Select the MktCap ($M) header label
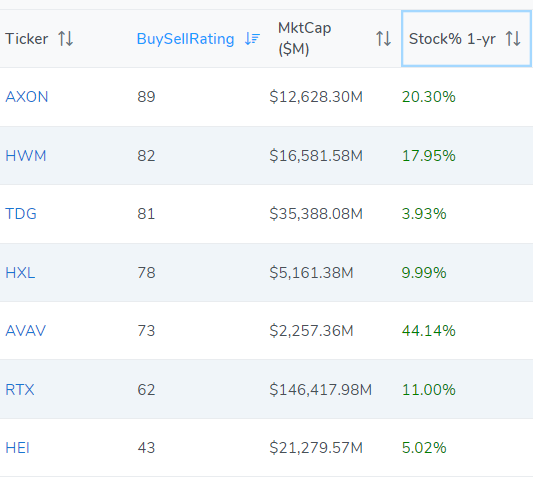 pyautogui.click(x=305, y=38)
